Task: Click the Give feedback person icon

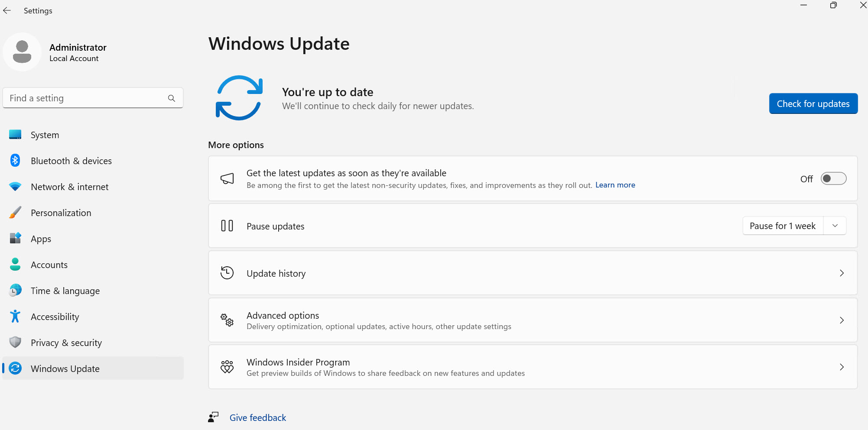Action: (213, 417)
